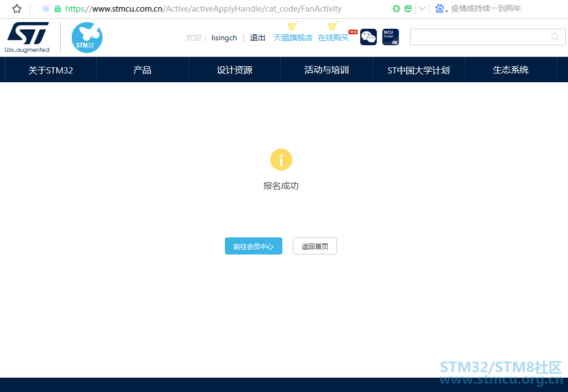Image resolution: width=568 pixels, height=392 pixels.
Task: Click the 疫情或持续一到两年 news suggestion
Action: click(x=486, y=8)
